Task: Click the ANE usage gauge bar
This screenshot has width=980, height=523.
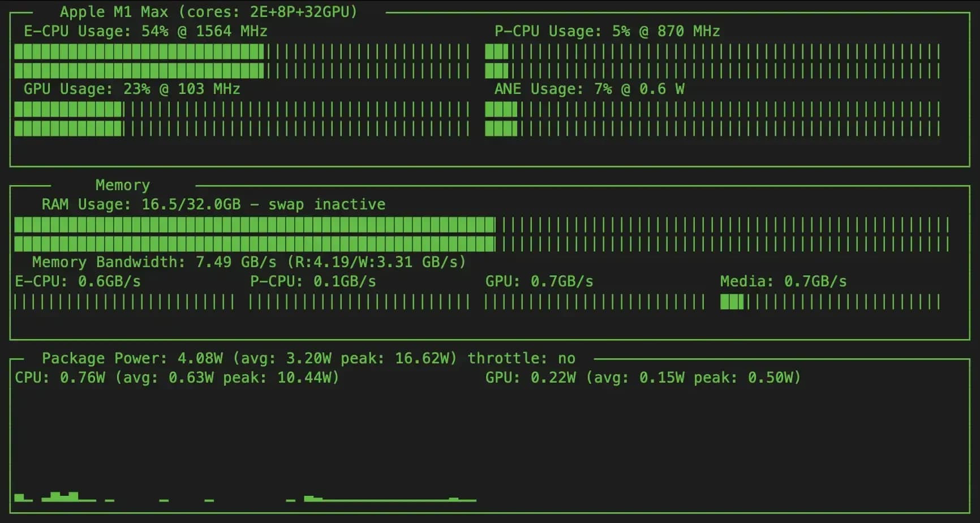Action: (713, 119)
